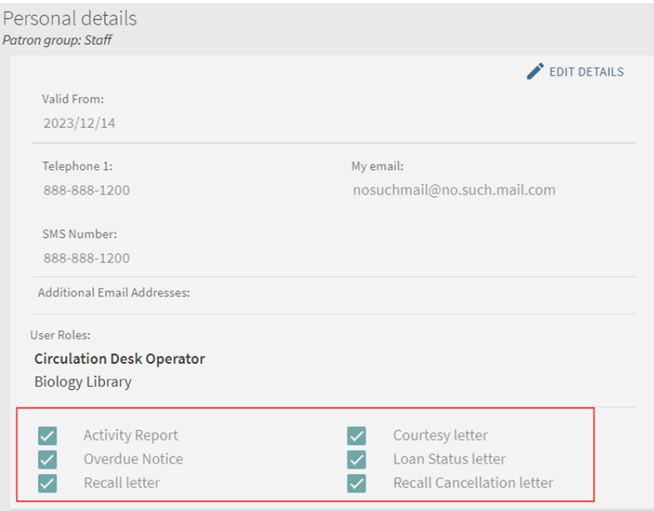Click the nosuchmail@no.such.mail.com email address
This screenshot has width=654, height=511.
point(453,190)
